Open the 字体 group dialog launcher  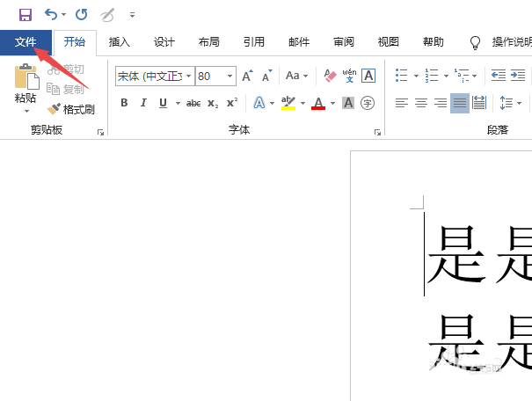377,132
